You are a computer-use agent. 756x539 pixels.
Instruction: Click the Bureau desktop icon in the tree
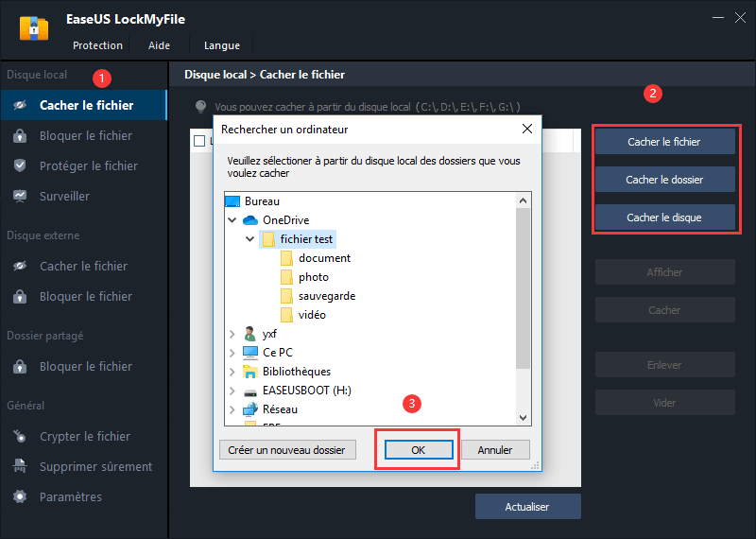click(x=232, y=201)
